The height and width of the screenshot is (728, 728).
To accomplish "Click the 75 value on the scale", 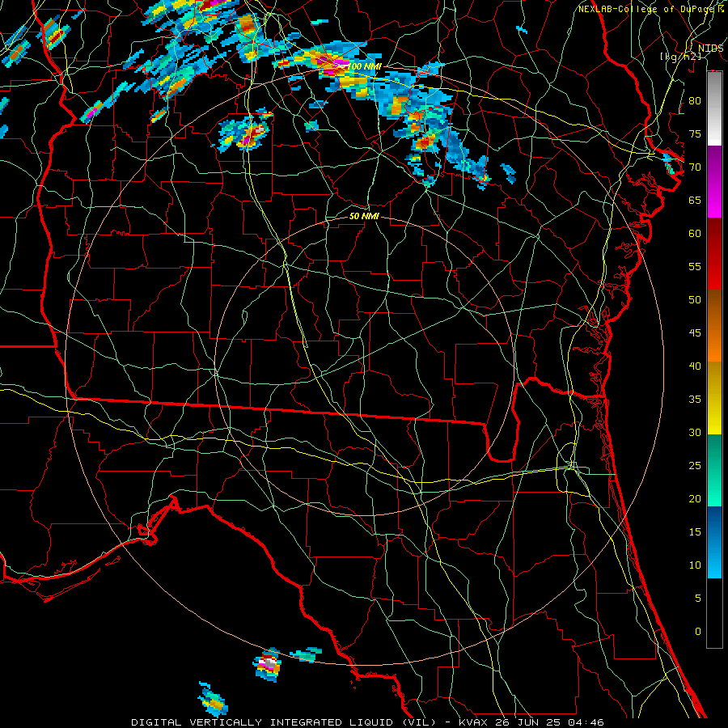I will 695,133.
